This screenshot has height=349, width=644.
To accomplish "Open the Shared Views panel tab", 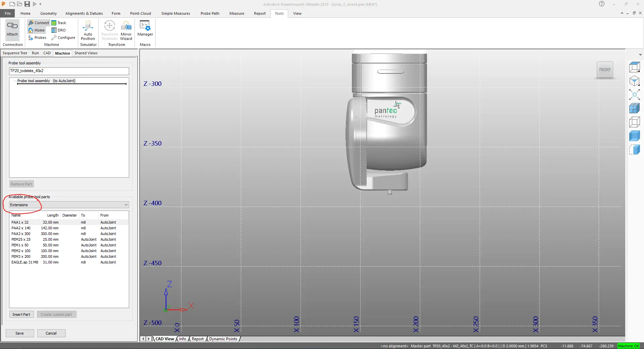I will click(86, 53).
